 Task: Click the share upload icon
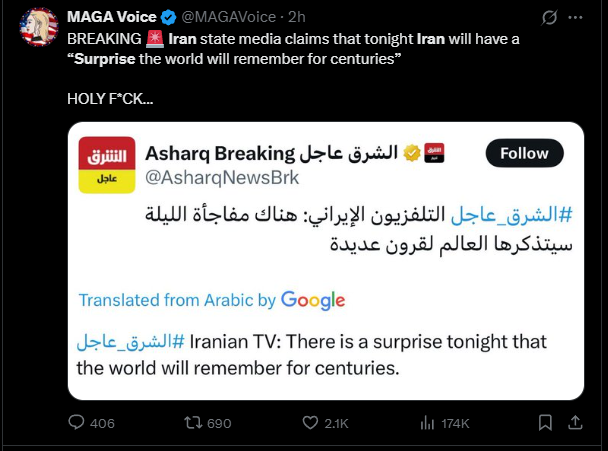tap(575, 422)
